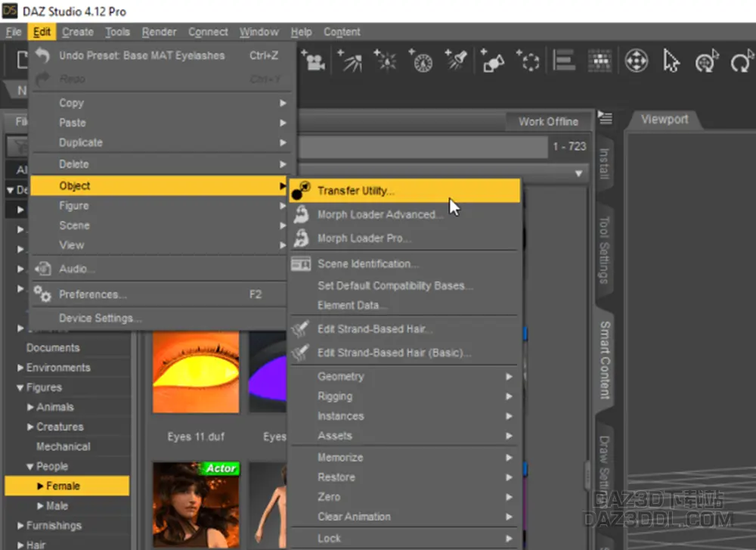Screen dimensions: 756x550
Task: Click the Create New Camera toolbar icon
Action: 314,61
